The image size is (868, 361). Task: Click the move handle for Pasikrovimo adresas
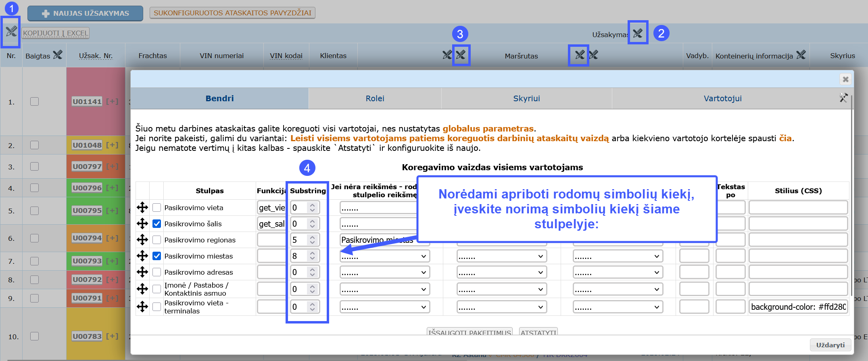[x=142, y=272]
